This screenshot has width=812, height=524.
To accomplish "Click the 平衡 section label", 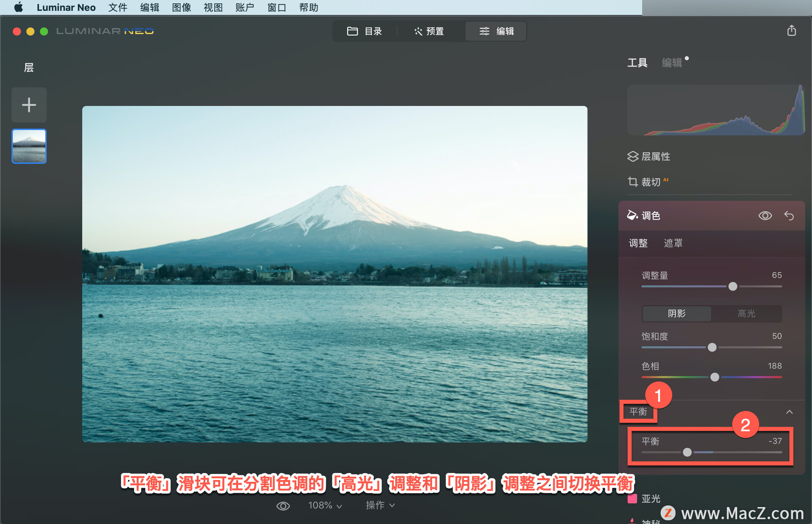I will pyautogui.click(x=638, y=411).
